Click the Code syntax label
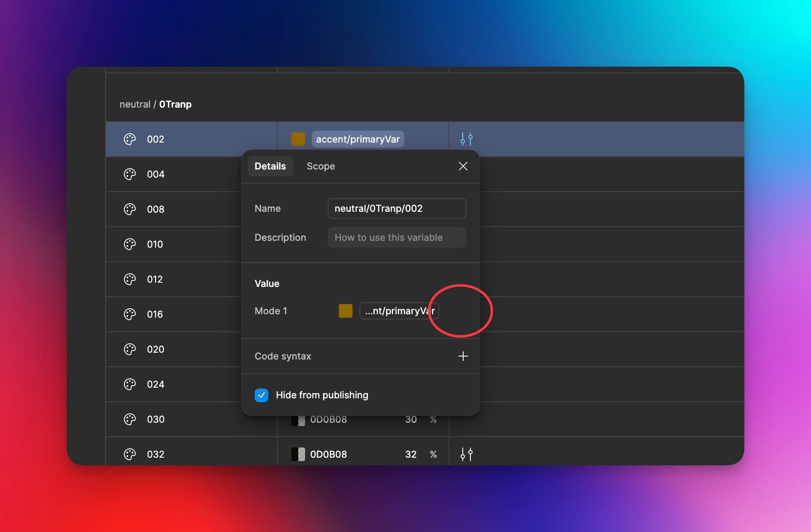Screen dimensions: 811x532 (283, 356)
